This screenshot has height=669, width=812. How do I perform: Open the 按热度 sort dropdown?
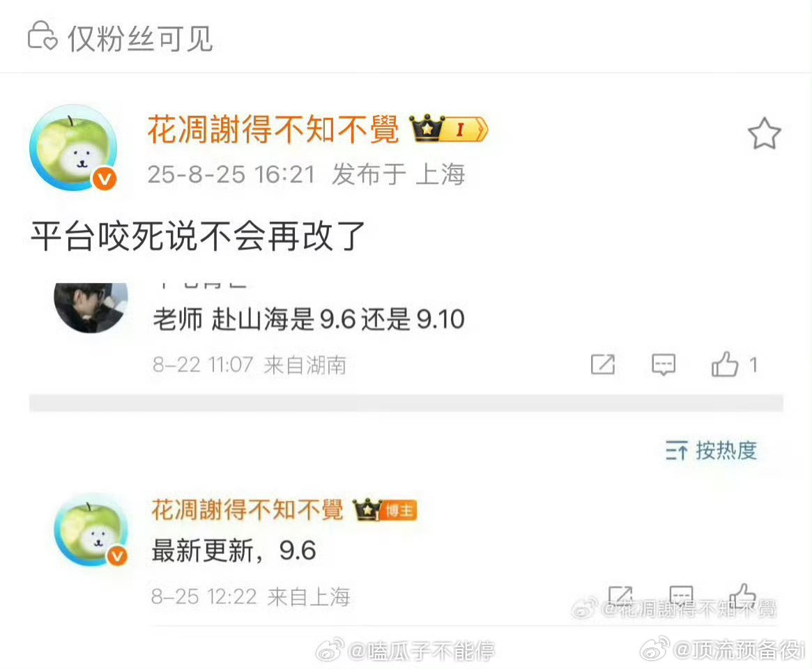(711, 450)
